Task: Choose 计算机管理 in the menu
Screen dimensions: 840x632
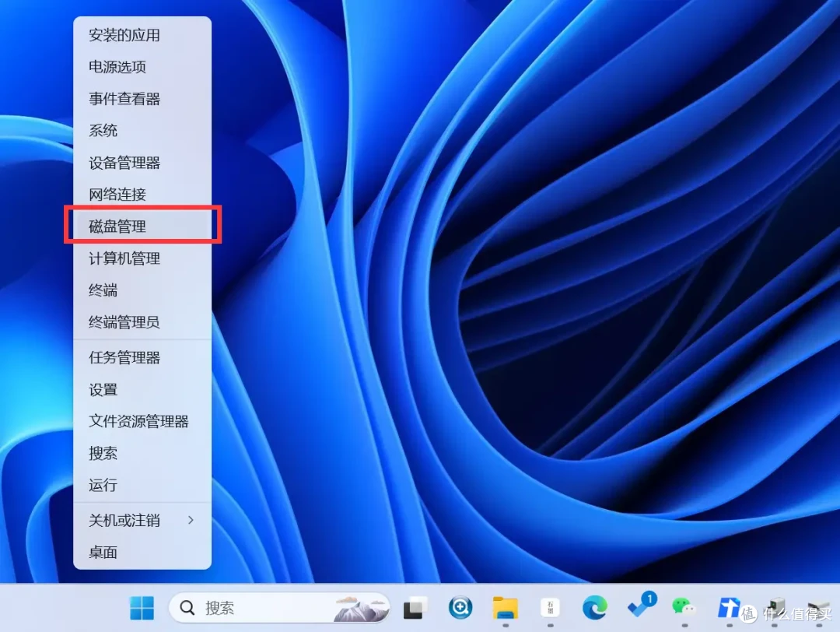Action: 142,258
